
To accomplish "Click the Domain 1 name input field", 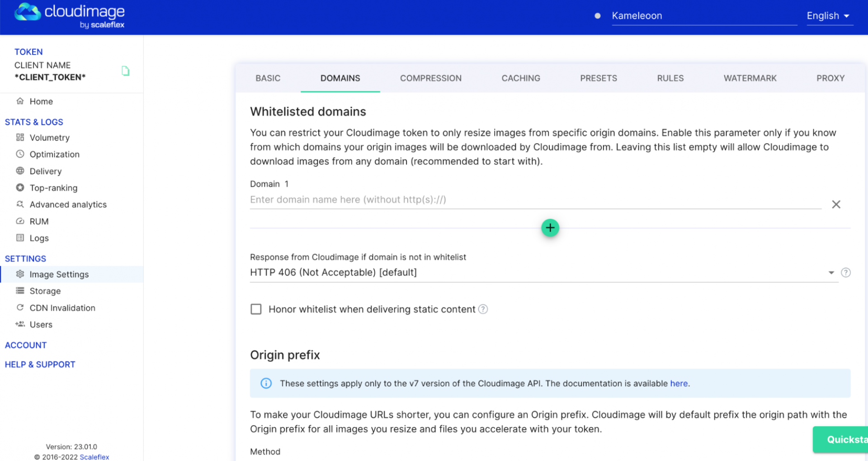I will pyautogui.click(x=535, y=200).
